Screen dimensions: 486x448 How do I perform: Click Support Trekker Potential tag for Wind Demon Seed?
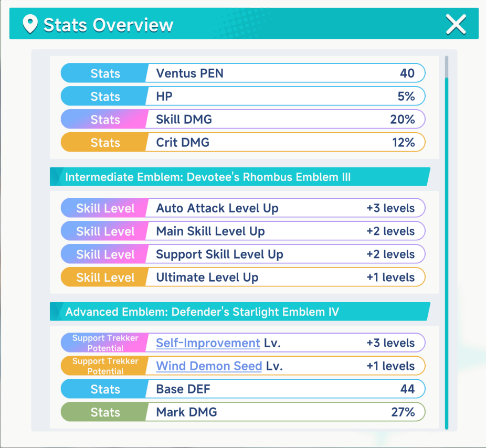104,366
